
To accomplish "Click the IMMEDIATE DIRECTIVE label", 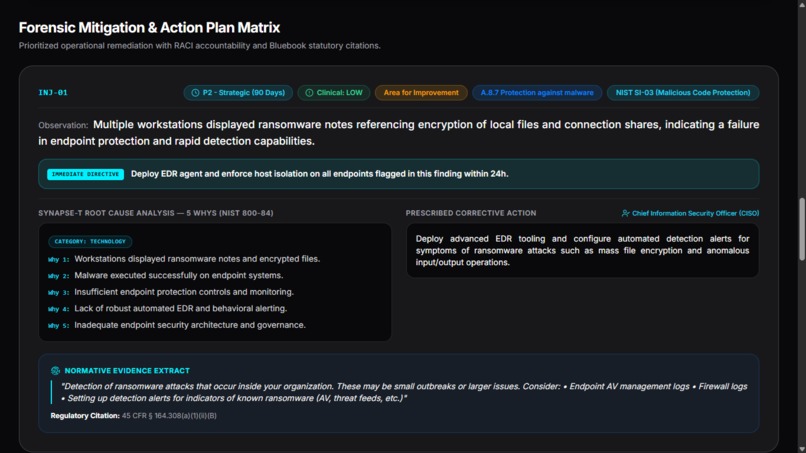I will 85,174.
